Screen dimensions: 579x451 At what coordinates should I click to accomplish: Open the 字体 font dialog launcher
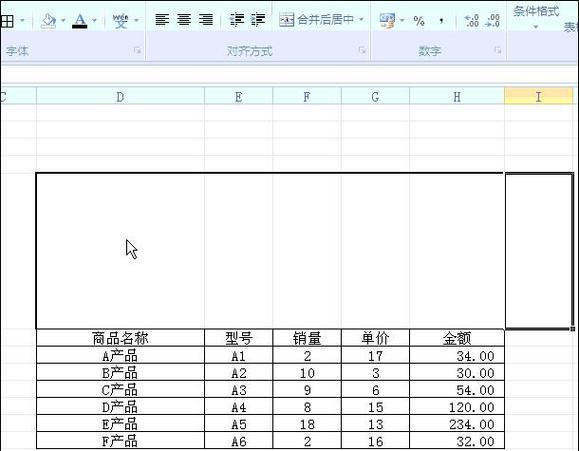[137, 50]
